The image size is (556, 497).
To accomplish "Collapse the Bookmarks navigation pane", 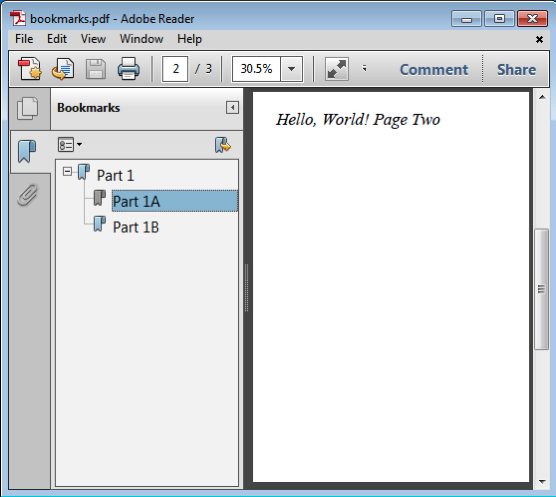I will (232, 107).
